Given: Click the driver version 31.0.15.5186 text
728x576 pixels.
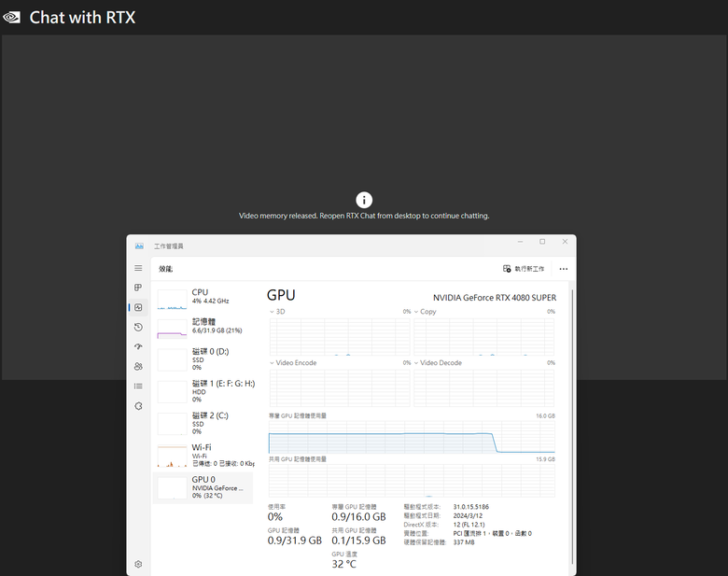Looking at the screenshot, I should pos(470,507).
